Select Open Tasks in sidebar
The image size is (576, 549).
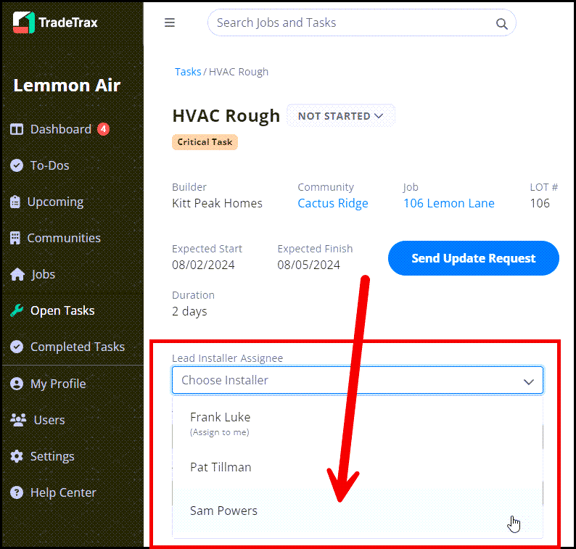62,311
